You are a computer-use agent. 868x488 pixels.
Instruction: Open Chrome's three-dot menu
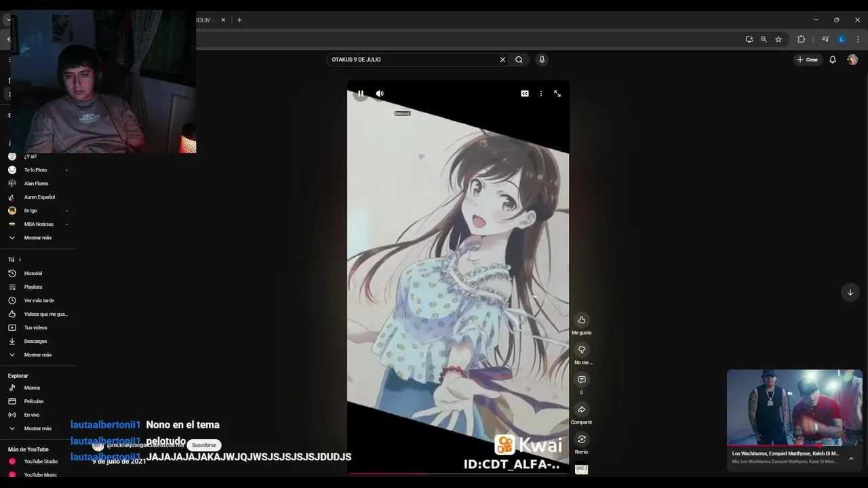[859, 39]
